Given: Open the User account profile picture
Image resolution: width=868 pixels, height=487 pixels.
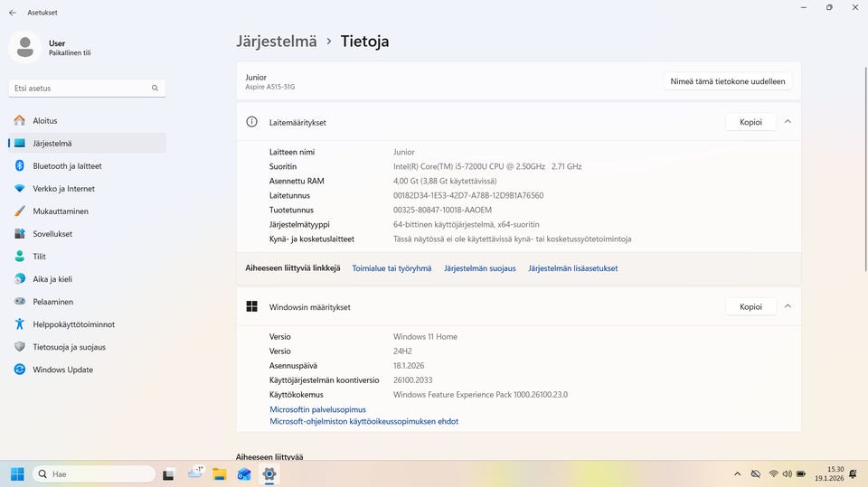Looking at the screenshot, I should click(x=24, y=47).
